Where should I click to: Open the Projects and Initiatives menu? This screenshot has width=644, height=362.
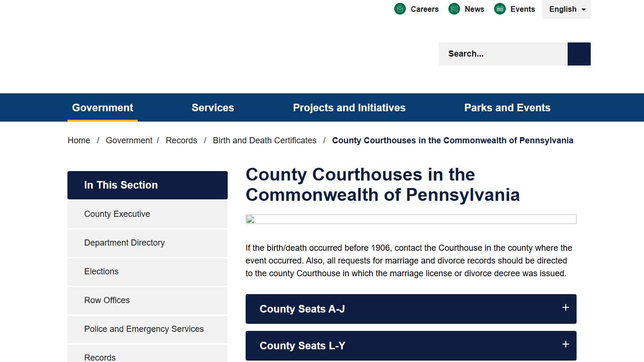[x=349, y=107]
